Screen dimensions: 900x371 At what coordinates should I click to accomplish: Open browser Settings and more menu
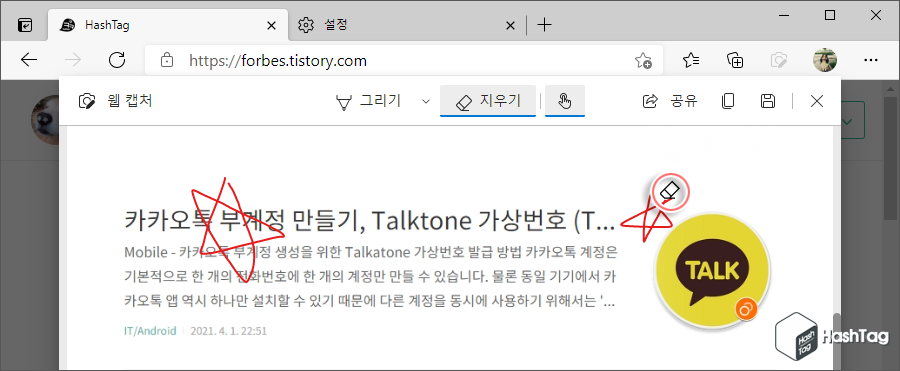point(871,60)
